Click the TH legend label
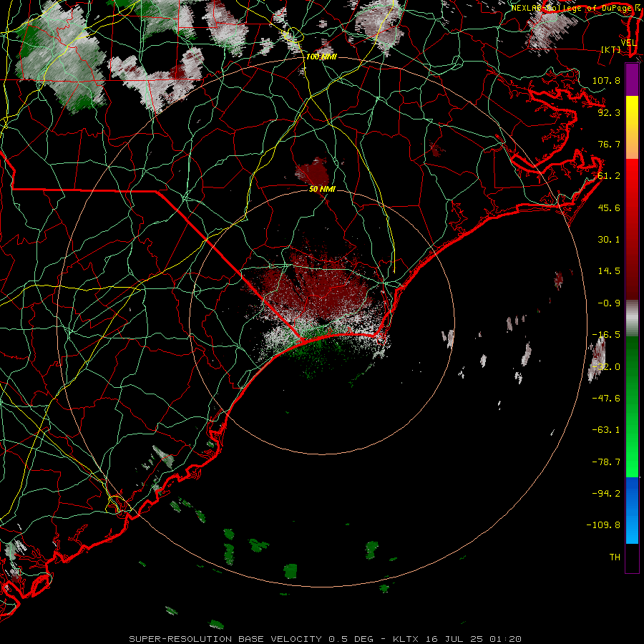This screenshot has width=644, height=644. tap(615, 557)
